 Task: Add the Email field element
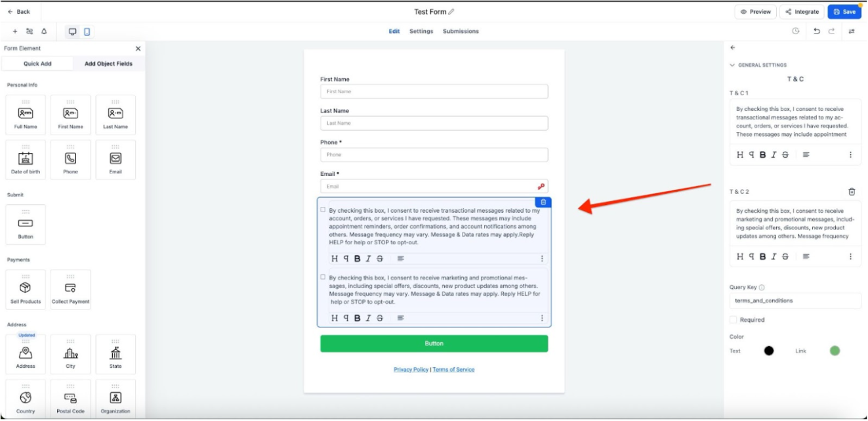click(115, 160)
